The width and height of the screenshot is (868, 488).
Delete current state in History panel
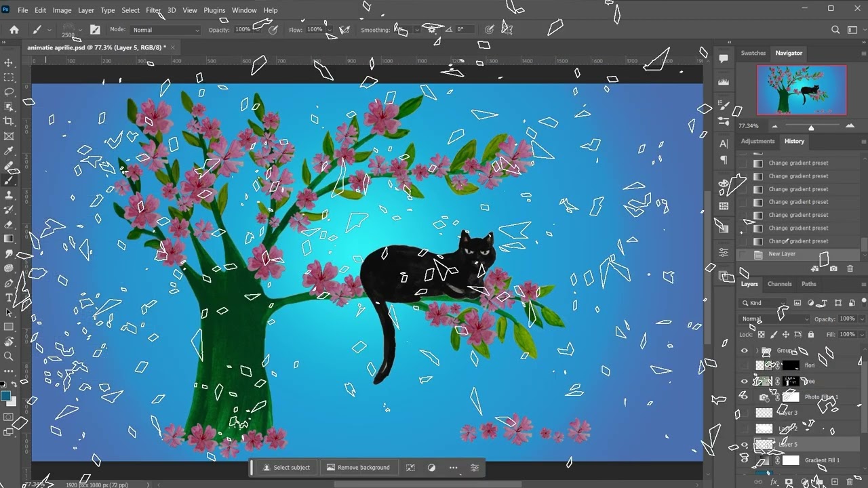point(850,268)
